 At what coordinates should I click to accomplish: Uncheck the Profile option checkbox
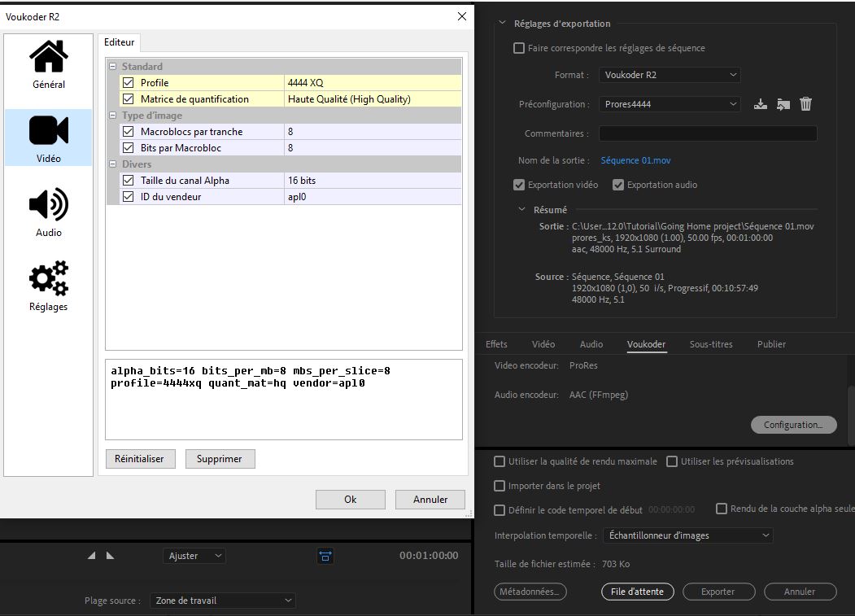129,83
